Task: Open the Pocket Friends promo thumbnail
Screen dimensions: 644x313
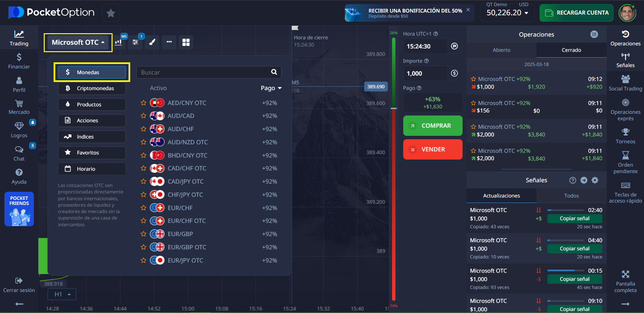Action: 19,209
